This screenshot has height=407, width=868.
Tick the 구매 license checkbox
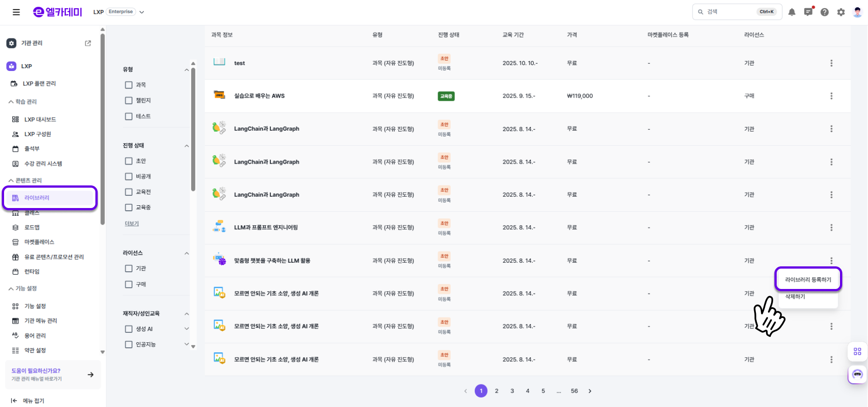coord(129,284)
